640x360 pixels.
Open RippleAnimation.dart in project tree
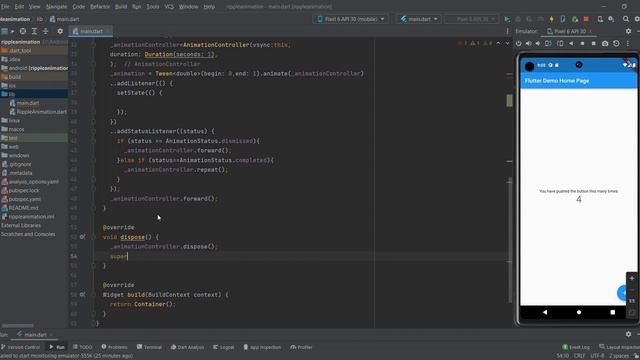[38, 111]
